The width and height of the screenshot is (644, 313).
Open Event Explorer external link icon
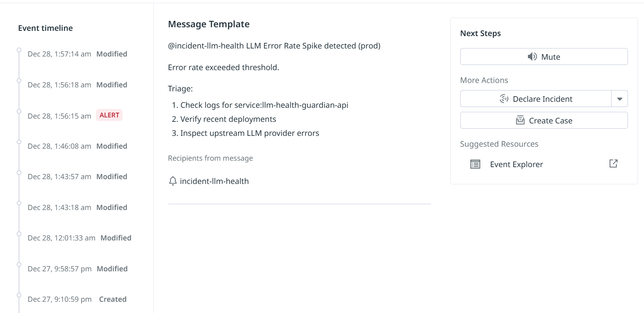pyautogui.click(x=613, y=164)
